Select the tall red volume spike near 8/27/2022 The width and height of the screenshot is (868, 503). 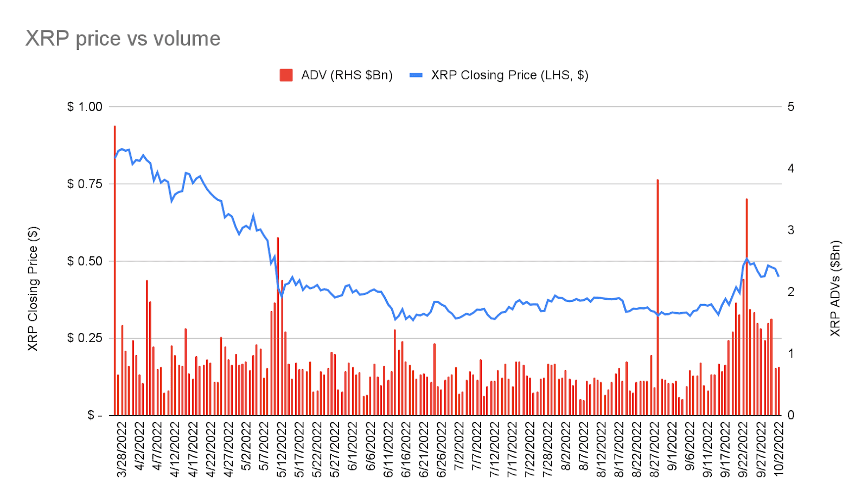point(658,298)
